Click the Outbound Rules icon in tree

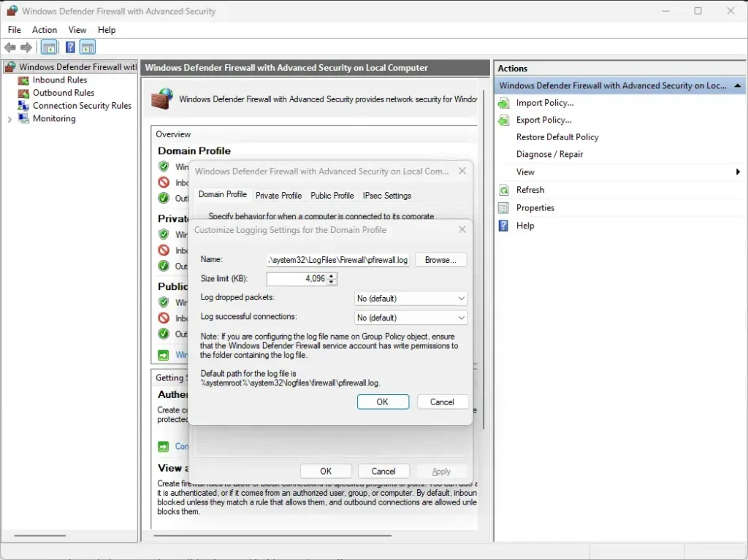tap(23, 93)
